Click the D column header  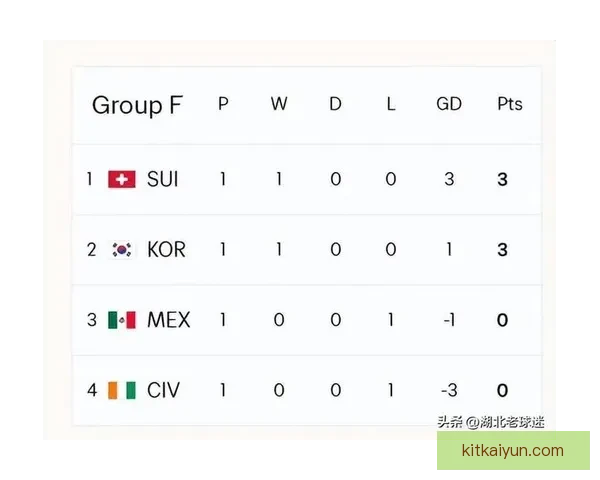click(335, 104)
